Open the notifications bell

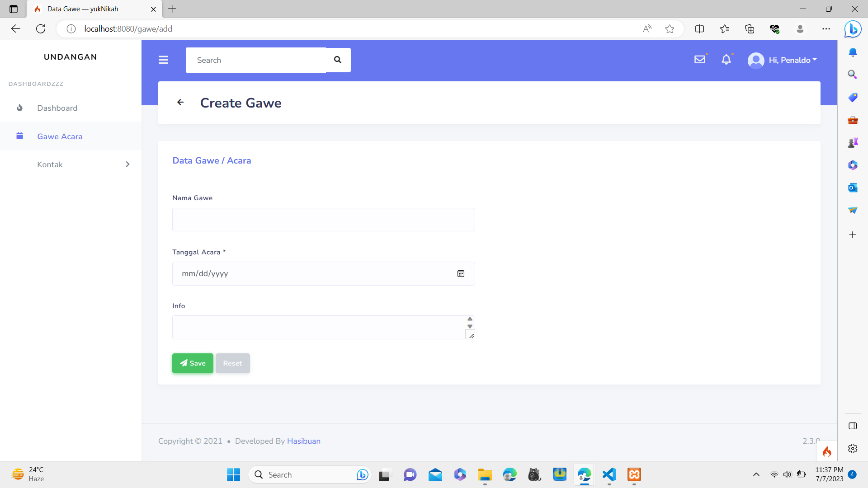726,59
